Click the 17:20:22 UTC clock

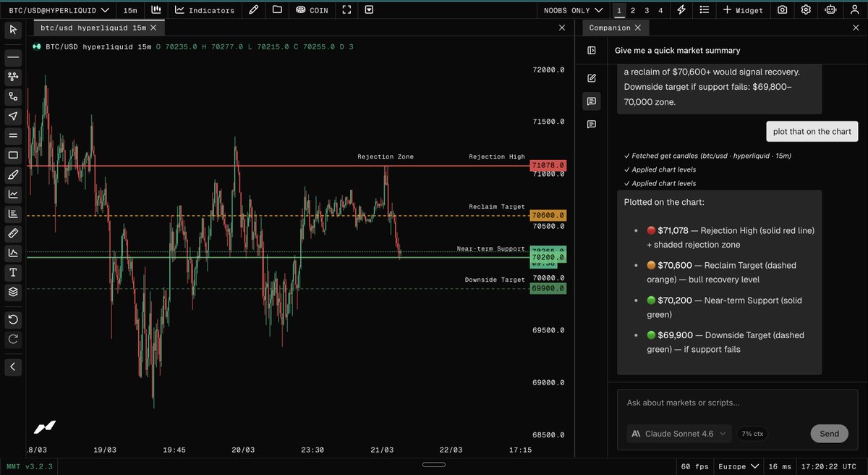click(830, 466)
